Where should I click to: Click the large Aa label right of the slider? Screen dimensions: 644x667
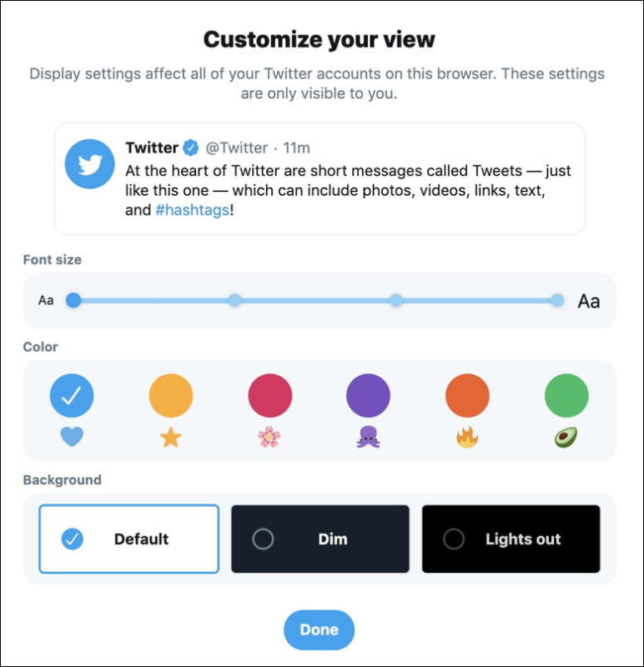point(590,300)
